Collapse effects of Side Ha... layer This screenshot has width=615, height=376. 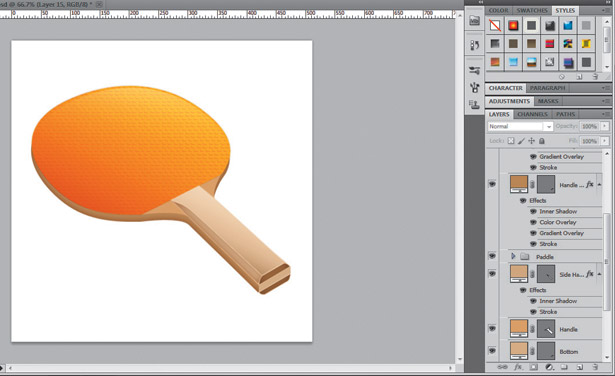[x=599, y=274]
